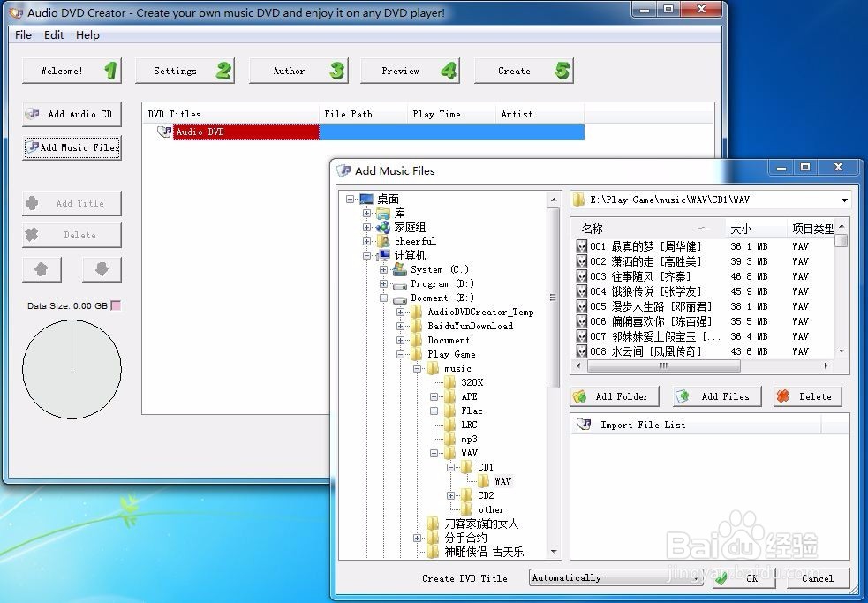Select the 神雕侠侣 古天乐 folder

[484, 552]
